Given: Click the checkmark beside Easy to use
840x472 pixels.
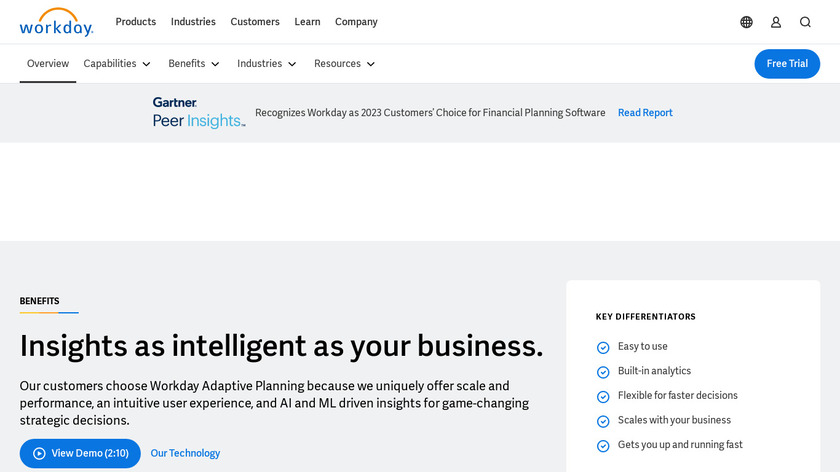Looking at the screenshot, I should click(x=603, y=347).
